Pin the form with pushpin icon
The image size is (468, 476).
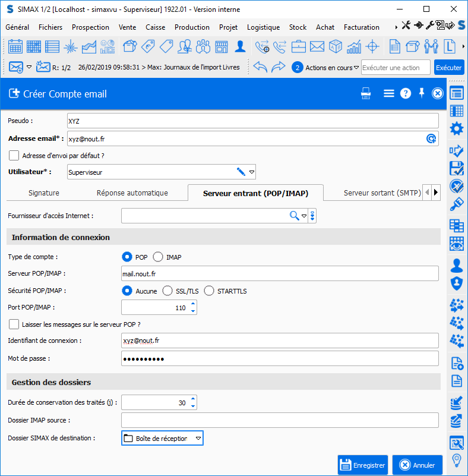tap(422, 93)
